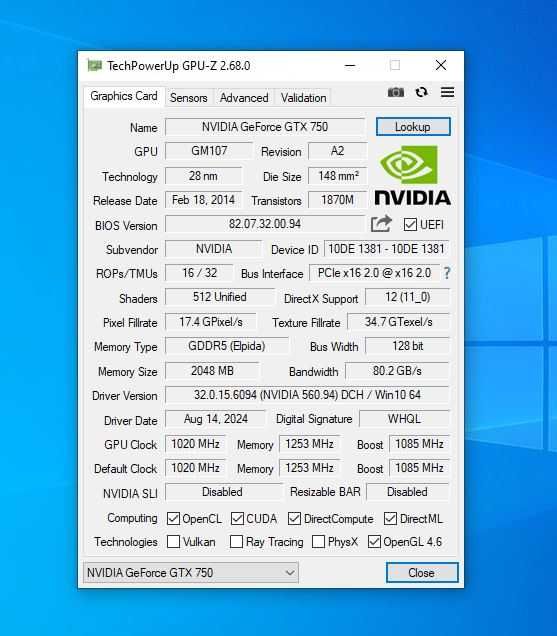Click Pixel Fillrate value 17.4 GPixel/s
Screen dimensions: 557x636
point(211,322)
